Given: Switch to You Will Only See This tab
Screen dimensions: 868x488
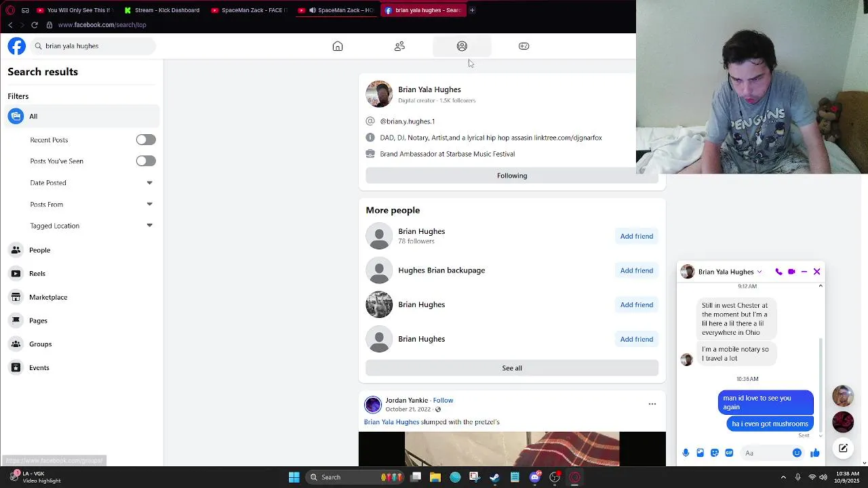Looking at the screenshot, I should (x=74, y=10).
